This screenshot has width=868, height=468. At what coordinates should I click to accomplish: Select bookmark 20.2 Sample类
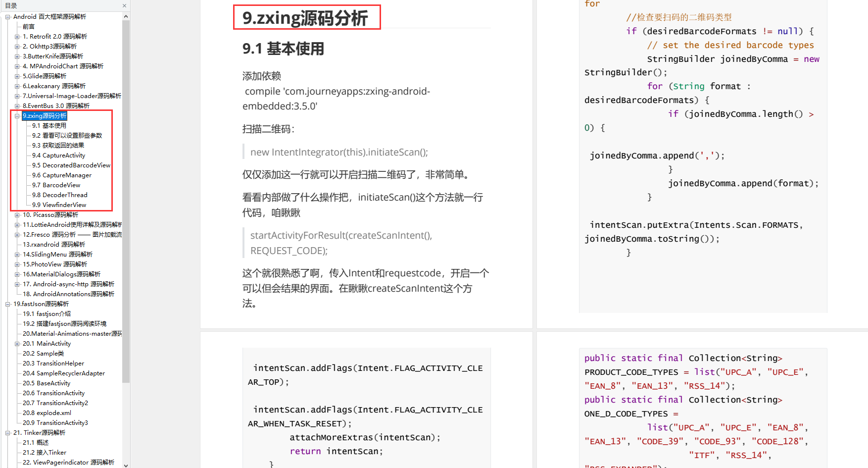[44, 354]
